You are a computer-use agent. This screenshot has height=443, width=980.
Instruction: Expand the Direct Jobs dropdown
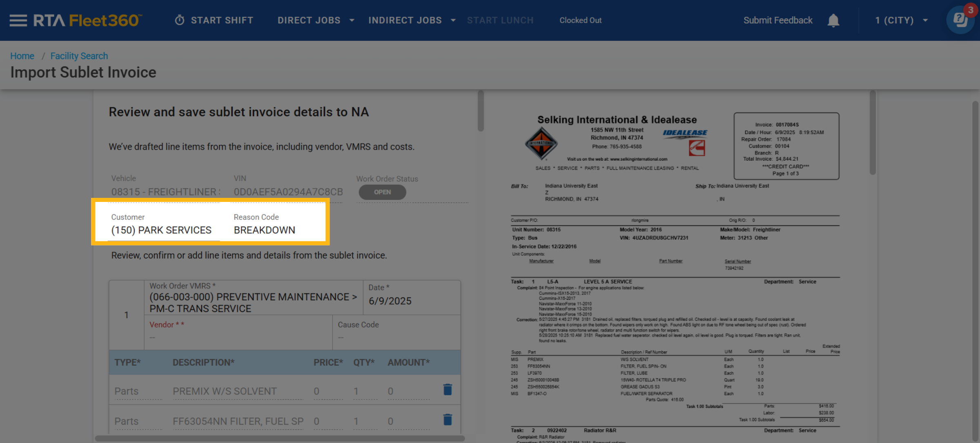click(x=316, y=20)
